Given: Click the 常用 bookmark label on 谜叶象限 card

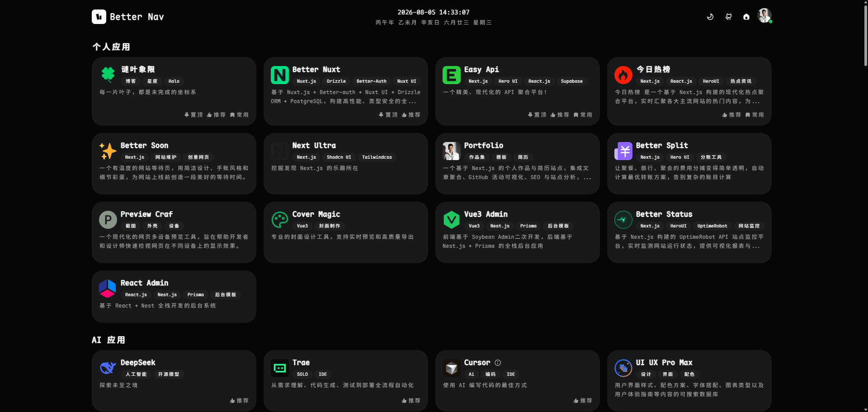Looking at the screenshot, I should [x=239, y=115].
